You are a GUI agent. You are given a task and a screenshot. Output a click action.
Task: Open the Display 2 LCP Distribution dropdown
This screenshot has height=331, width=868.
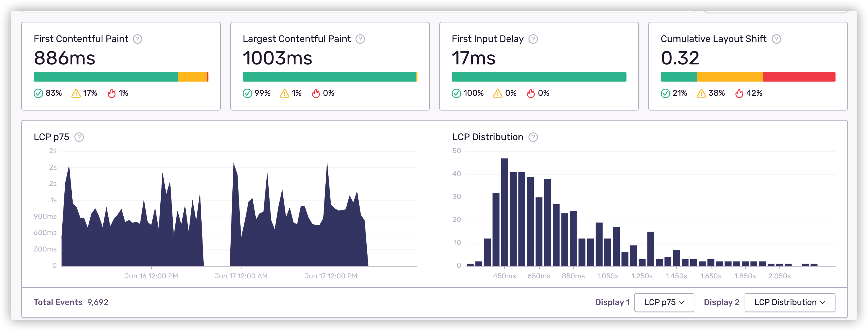[789, 302]
